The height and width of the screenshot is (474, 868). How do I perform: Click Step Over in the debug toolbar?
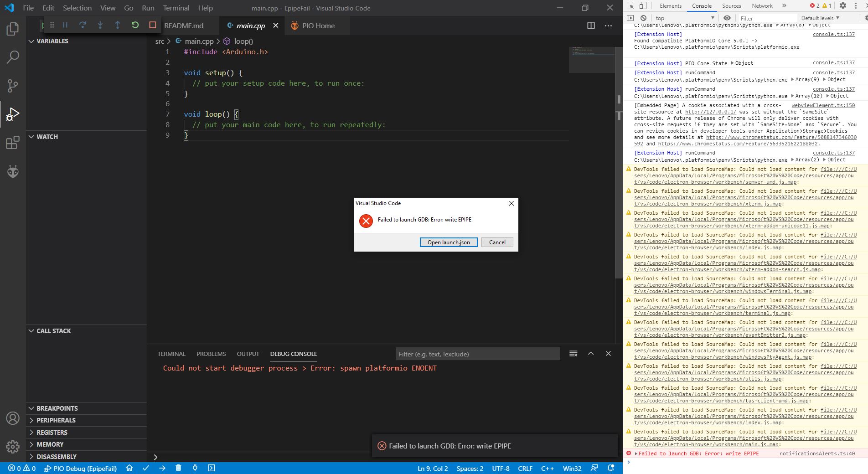83,25
